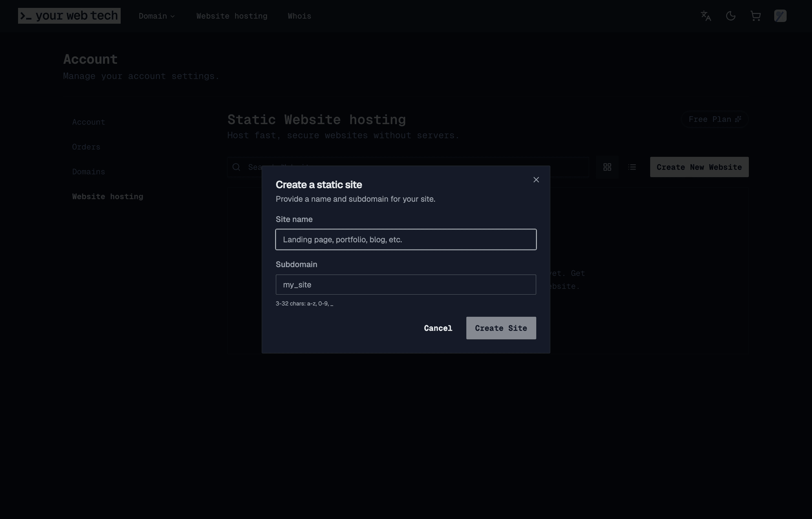Go to Website hosting nav link
This screenshot has width=812, height=519.
tap(232, 16)
